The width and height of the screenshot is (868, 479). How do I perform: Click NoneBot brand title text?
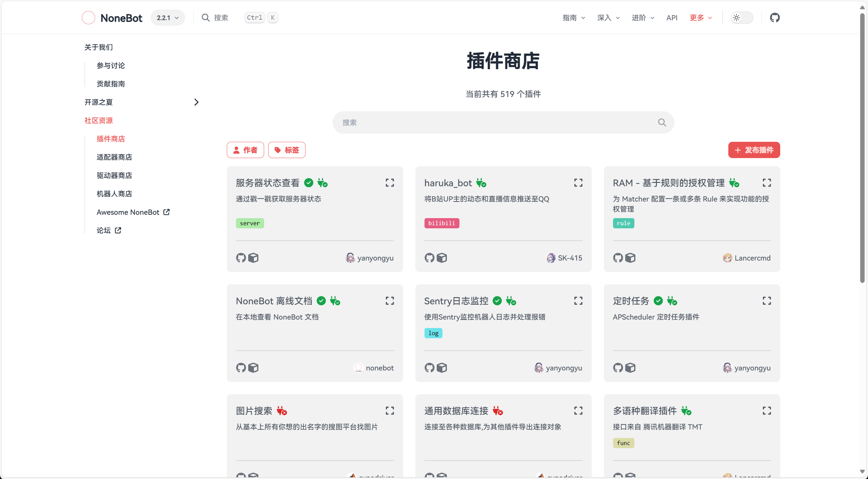click(x=121, y=18)
